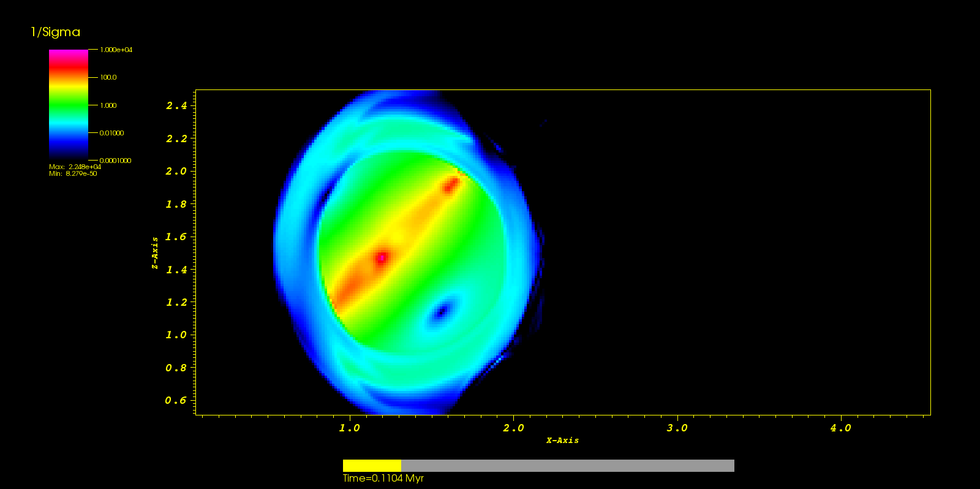Click the yellow filled part of time bar
The height and width of the screenshot is (489, 980).
(372, 466)
